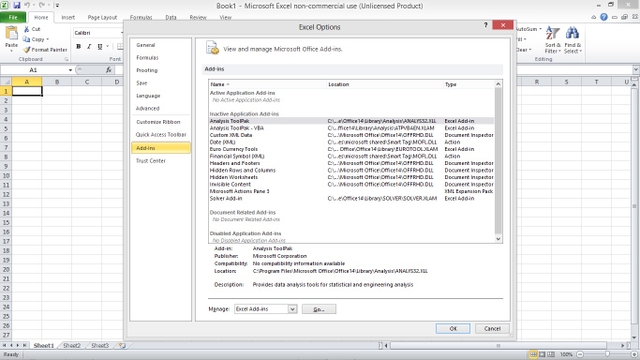Viewport: 640px width, 360px height.
Task: Select Analysis ToolPak - VBA row
Action: coord(351,128)
